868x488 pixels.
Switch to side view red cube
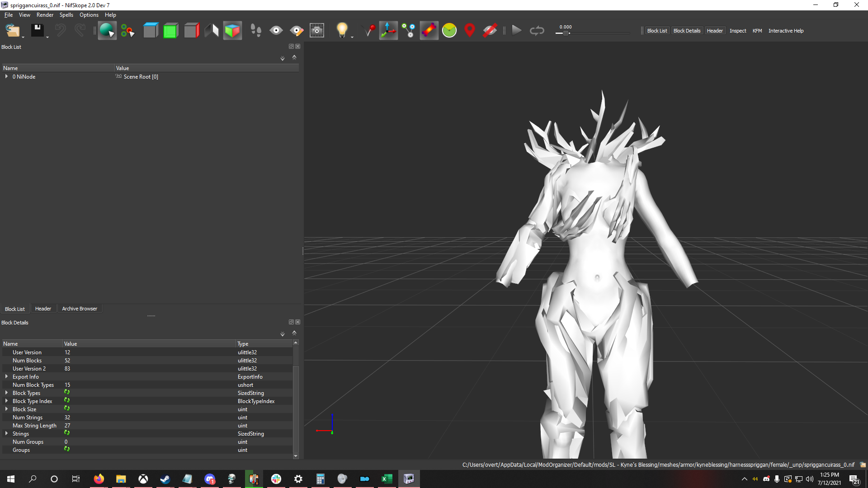[x=191, y=31]
